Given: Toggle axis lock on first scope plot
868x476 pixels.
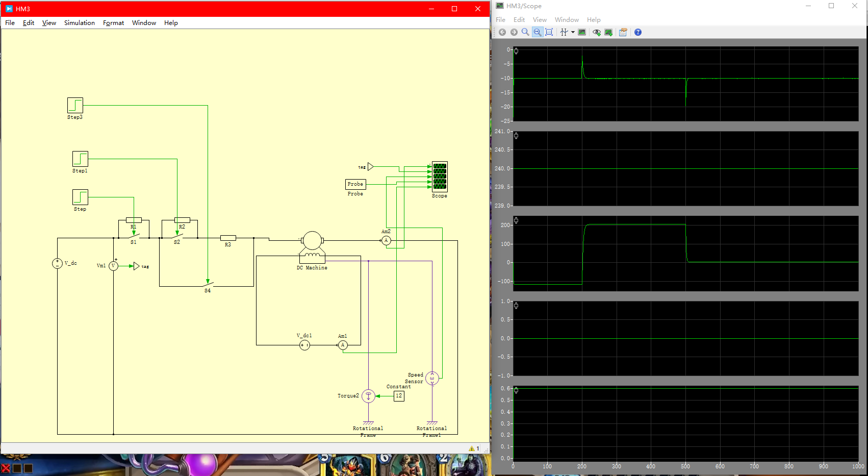Looking at the screenshot, I should click(x=516, y=51).
